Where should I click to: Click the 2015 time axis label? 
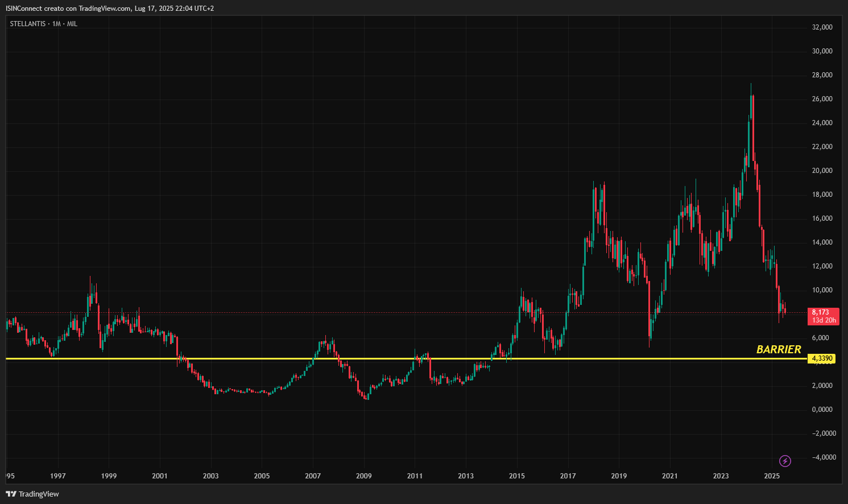[x=517, y=476]
